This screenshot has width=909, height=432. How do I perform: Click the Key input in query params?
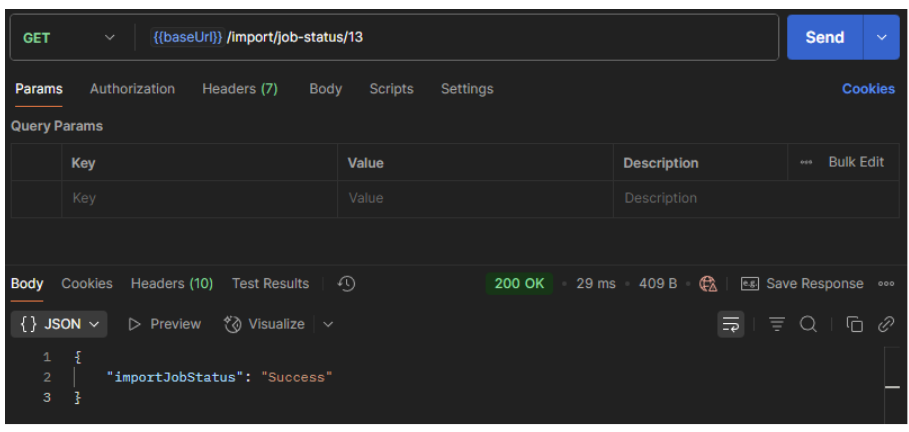tap(199, 198)
